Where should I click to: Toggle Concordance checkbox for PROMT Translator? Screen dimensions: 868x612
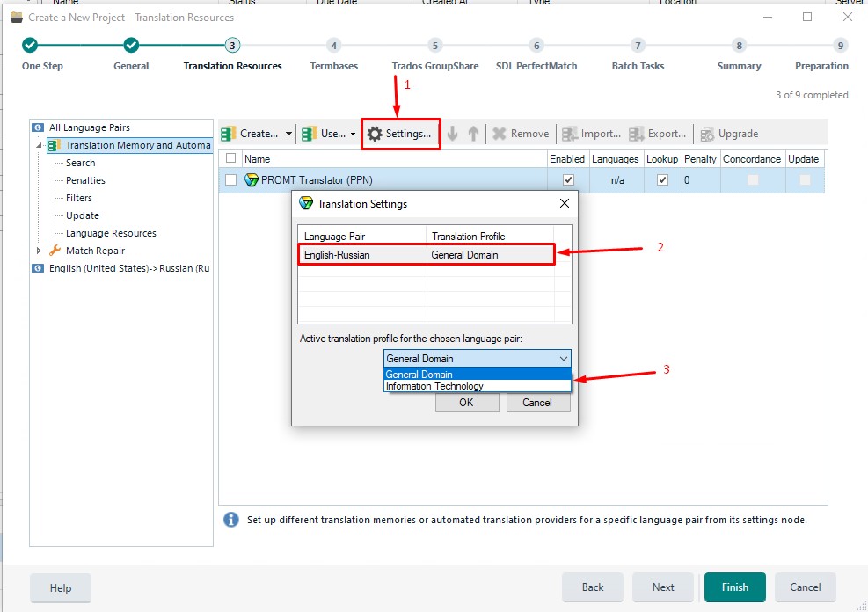pyautogui.click(x=753, y=180)
